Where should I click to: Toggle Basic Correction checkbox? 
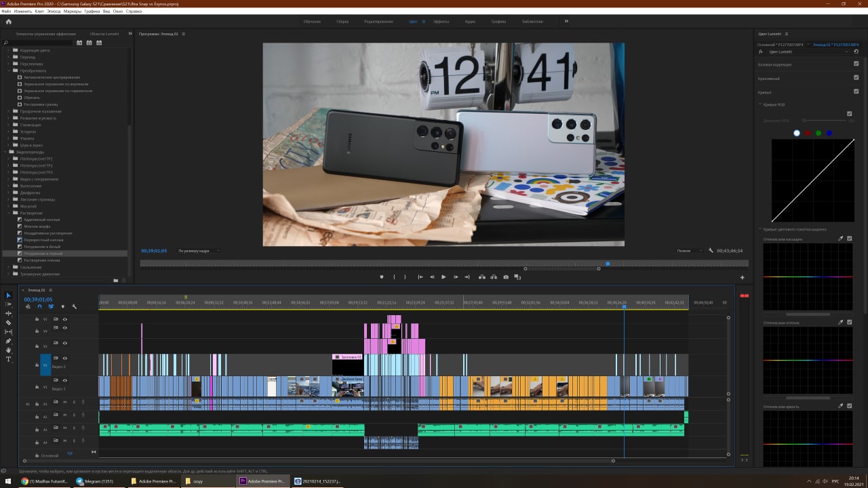click(856, 64)
